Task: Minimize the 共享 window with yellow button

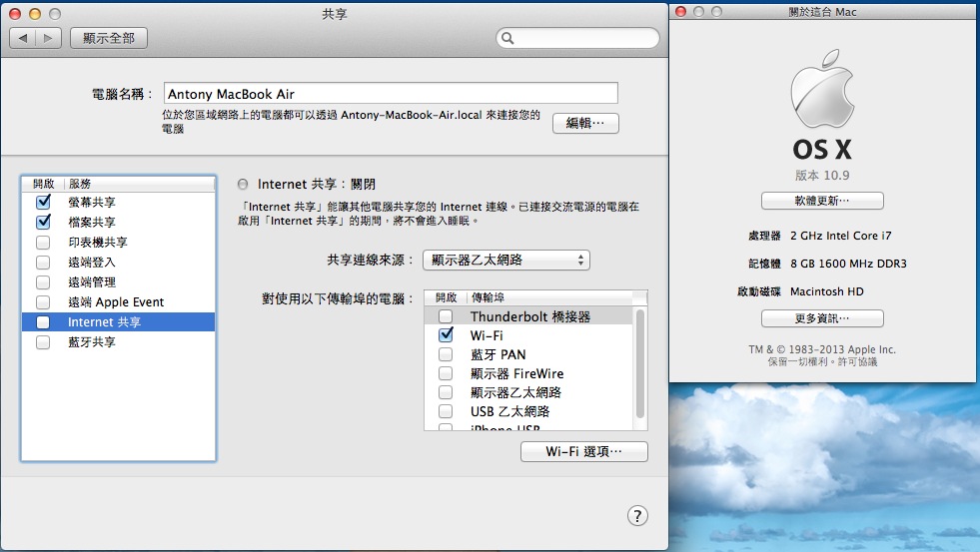Action: pos(35,14)
